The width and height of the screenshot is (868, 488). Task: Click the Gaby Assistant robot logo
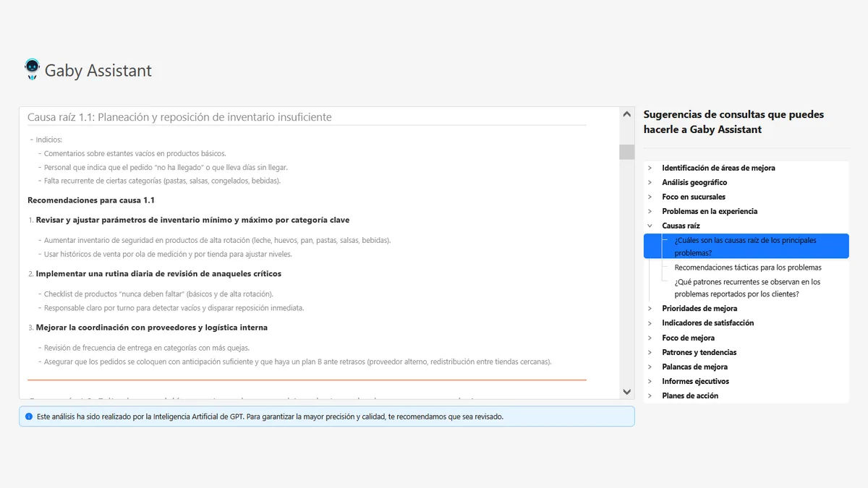(x=32, y=69)
